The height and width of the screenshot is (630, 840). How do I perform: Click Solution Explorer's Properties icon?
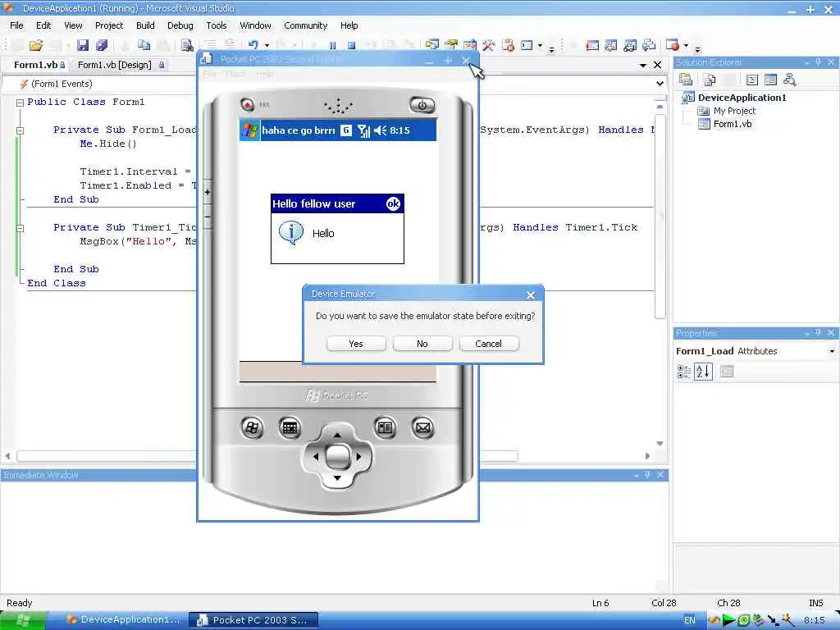685,80
